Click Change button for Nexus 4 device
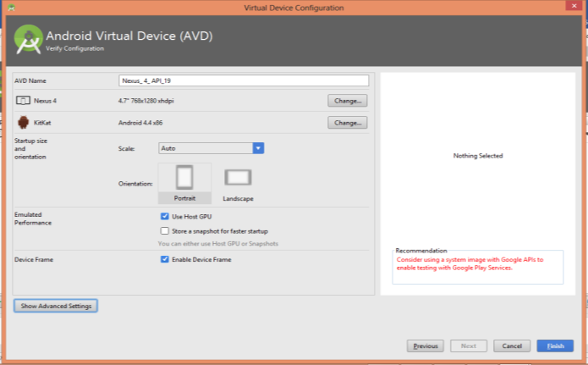 pos(348,101)
